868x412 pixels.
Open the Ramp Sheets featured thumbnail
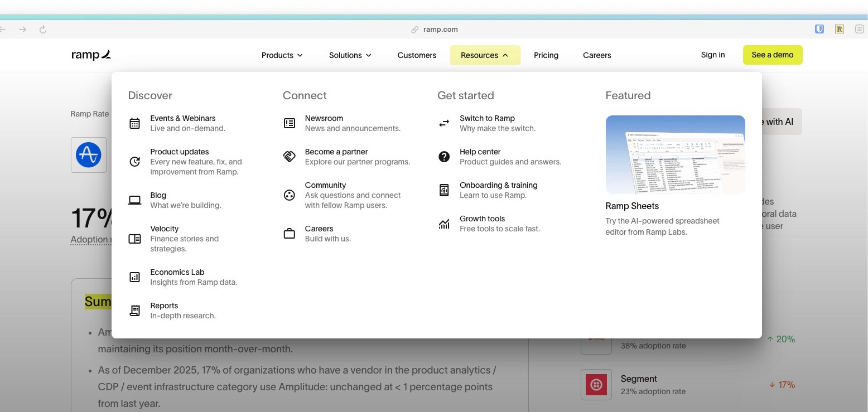pos(675,154)
